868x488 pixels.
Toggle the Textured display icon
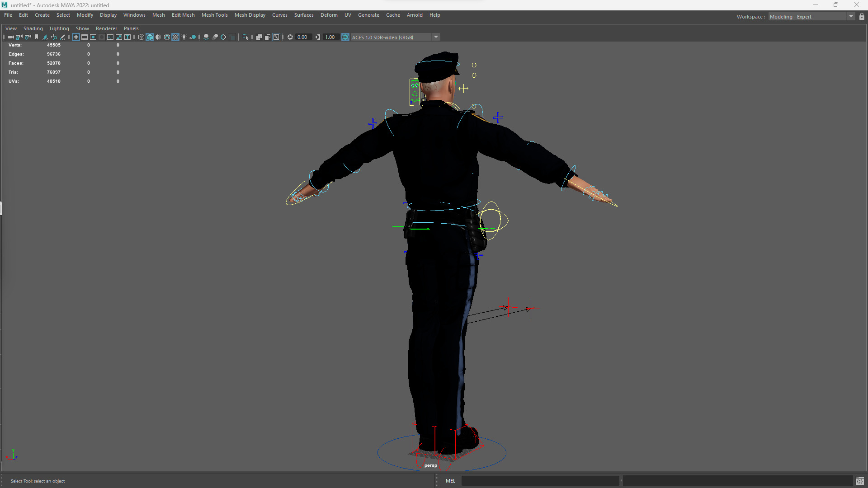(x=175, y=37)
